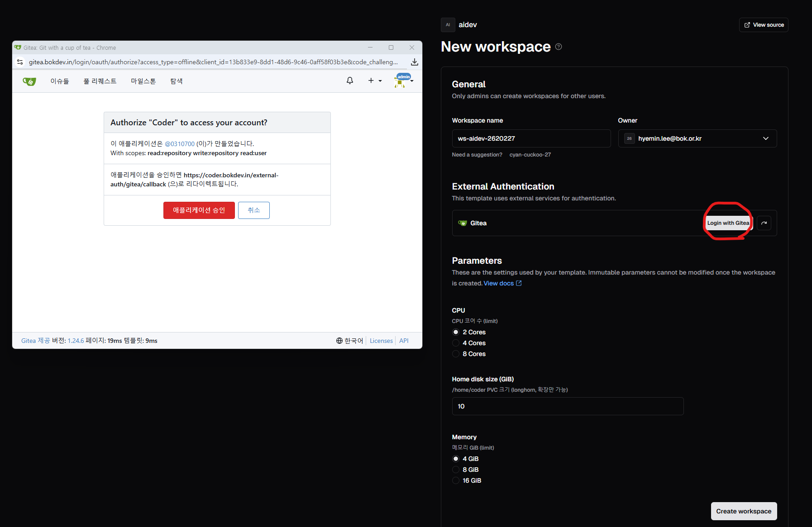812x527 pixels.
Task: Click the download icon in Chrome address bar
Action: (414, 62)
